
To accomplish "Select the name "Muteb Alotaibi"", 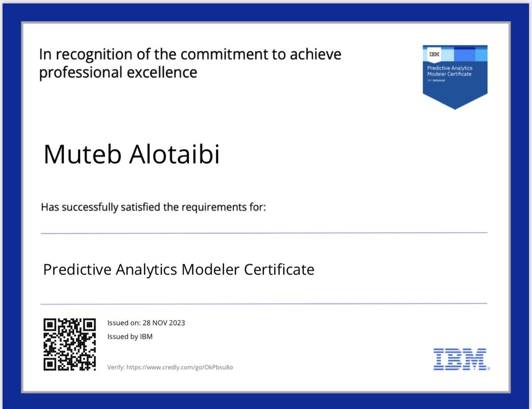I will coord(131,153).
